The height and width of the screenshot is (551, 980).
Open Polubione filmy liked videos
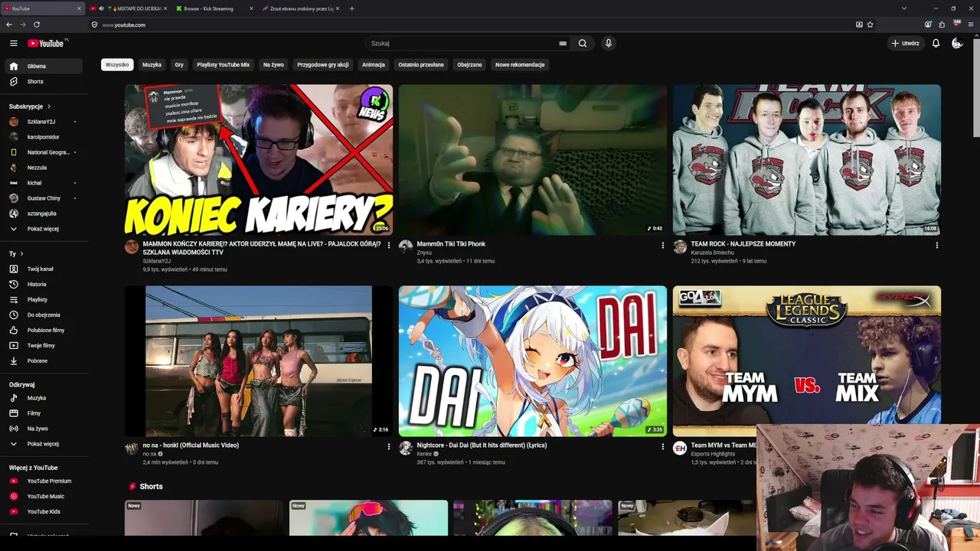coord(44,331)
